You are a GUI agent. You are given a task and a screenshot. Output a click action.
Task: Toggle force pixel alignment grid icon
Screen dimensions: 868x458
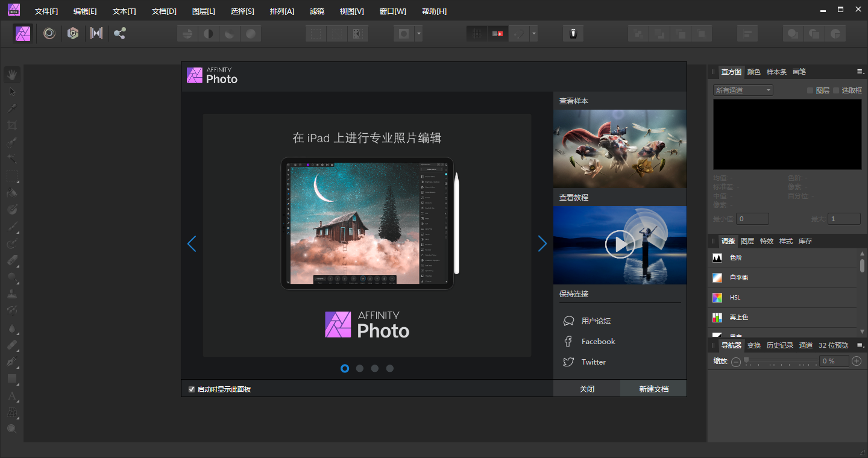click(477, 33)
